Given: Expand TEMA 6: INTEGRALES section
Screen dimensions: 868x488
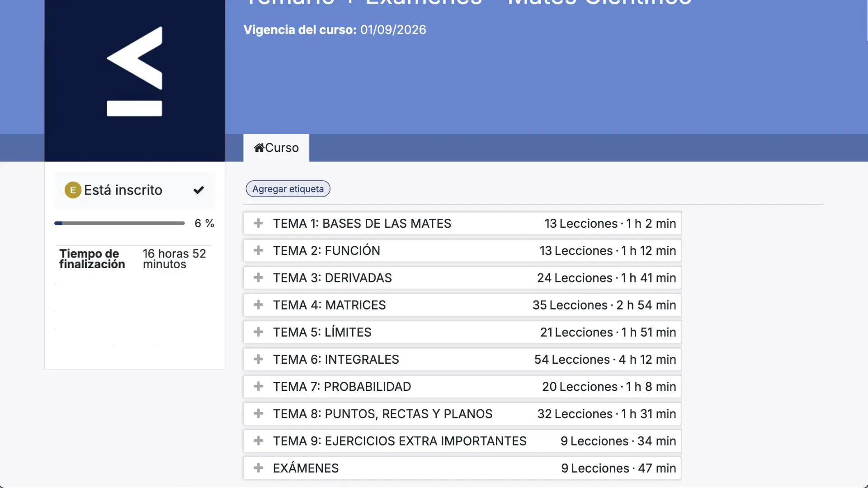Looking at the screenshot, I should (335, 359).
